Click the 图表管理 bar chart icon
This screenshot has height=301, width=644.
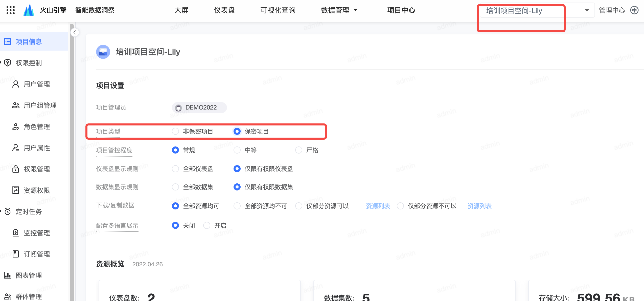pos(8,275)
